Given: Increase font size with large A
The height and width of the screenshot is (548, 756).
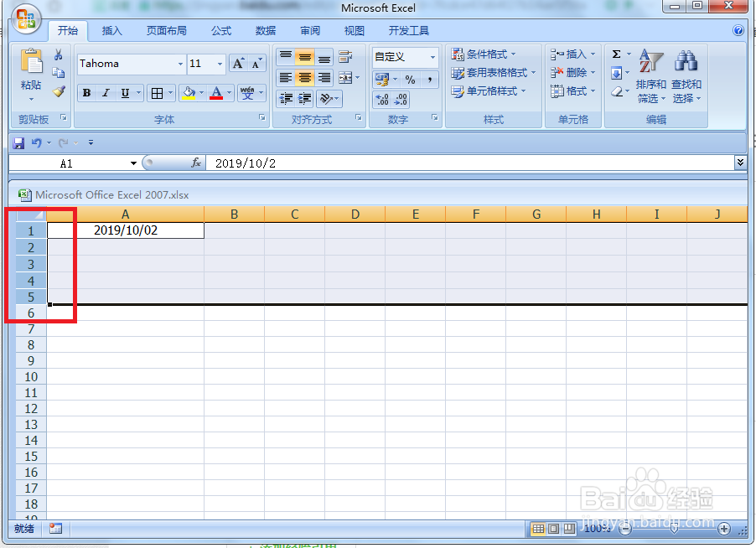Looking at the screenshot, I should [238, 64].
